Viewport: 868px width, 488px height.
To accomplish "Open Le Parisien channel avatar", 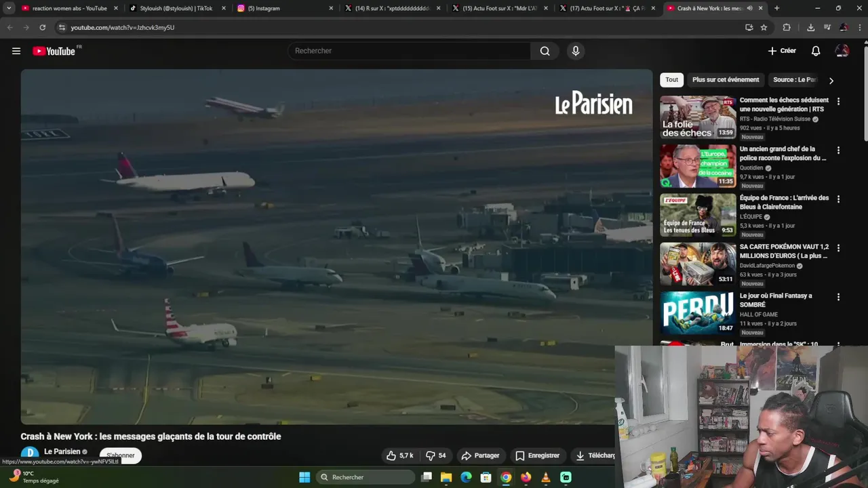I will [x=29, y=454].
